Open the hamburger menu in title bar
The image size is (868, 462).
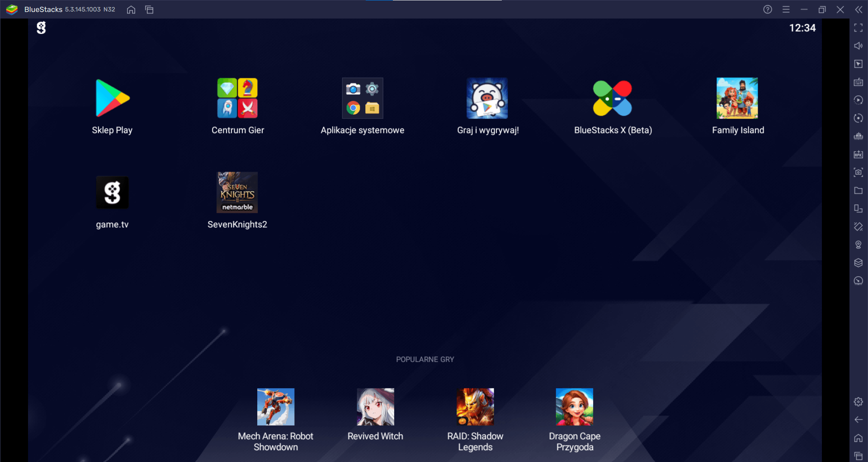pyautogui.click(x=786, y=9)
